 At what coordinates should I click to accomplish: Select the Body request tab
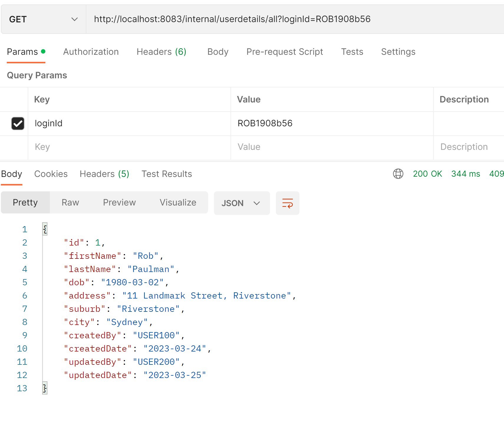218,52
